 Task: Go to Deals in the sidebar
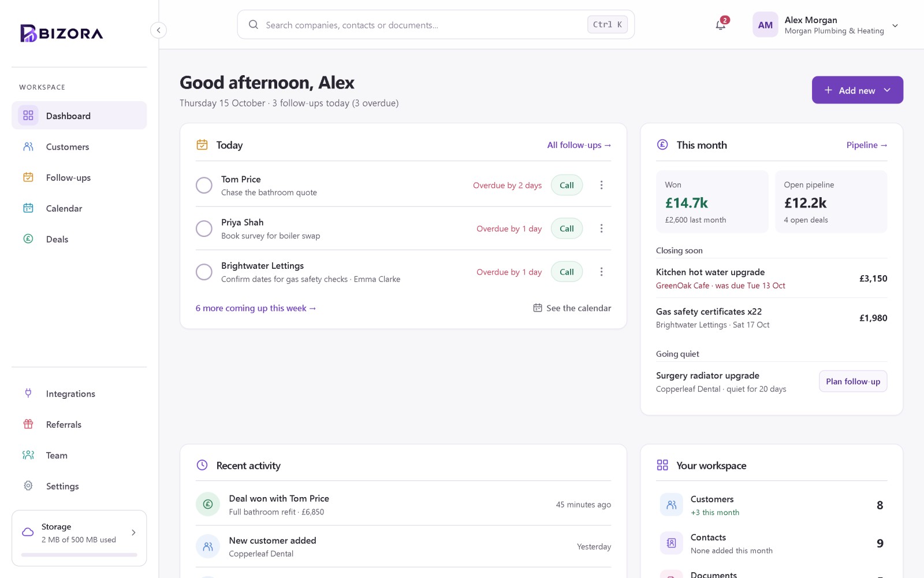click(79, 239)
